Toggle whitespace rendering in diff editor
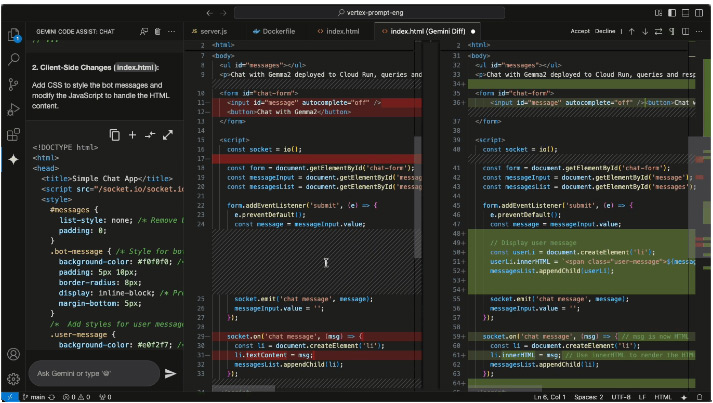 pyautogui.click(x=672, y=31)
